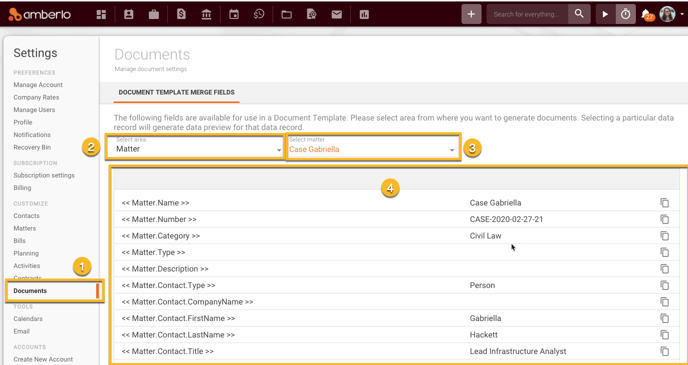This screenshot has width=688, height=365.
Task: Open the contacts icon in top bar
Action: point(128,14)
